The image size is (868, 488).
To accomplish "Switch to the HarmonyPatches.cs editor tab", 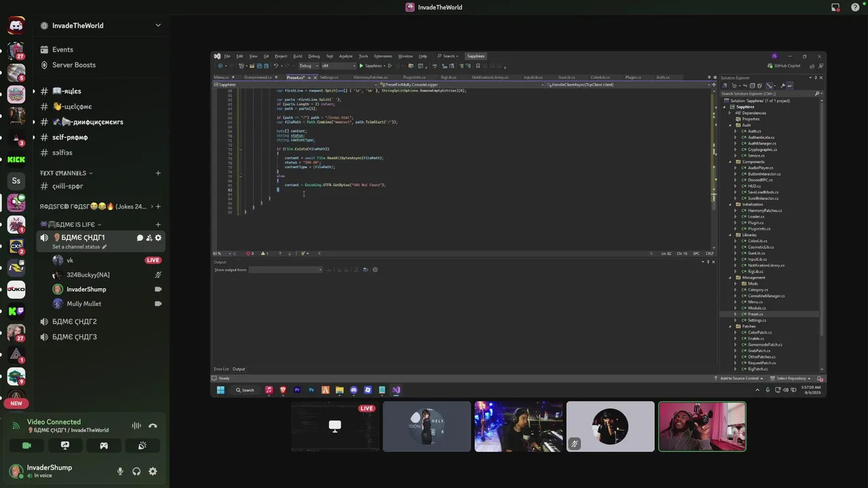I will click(x=370, y=77).
